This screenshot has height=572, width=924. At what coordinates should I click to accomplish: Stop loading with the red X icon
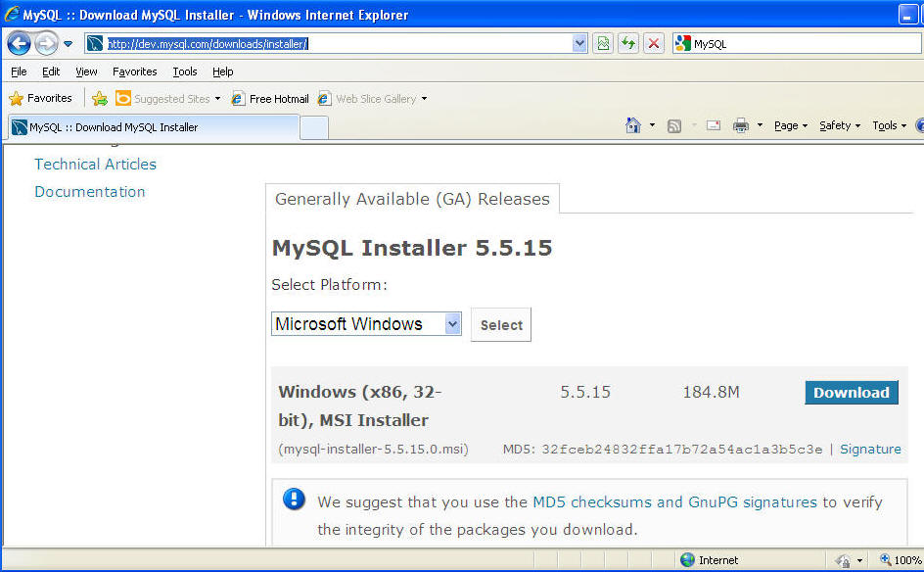[654, 44]
